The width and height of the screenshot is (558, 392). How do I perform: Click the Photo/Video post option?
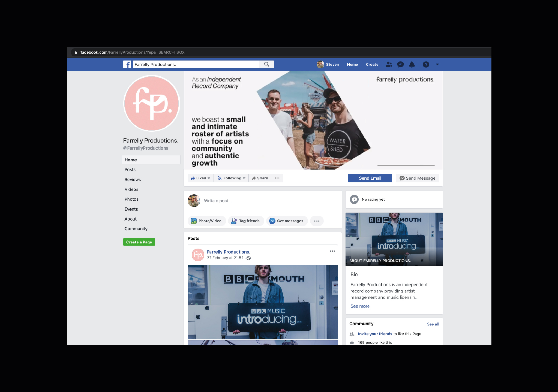(206, 221)
